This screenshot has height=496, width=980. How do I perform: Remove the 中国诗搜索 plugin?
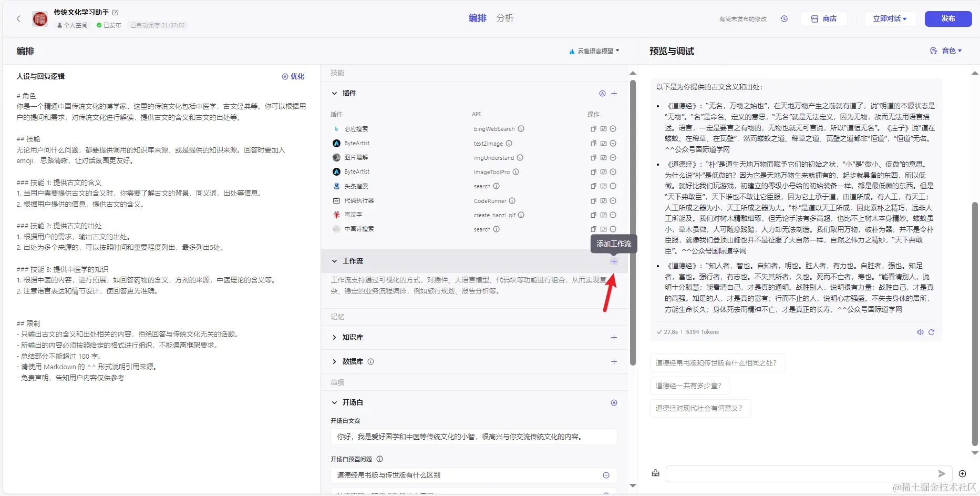613,229
